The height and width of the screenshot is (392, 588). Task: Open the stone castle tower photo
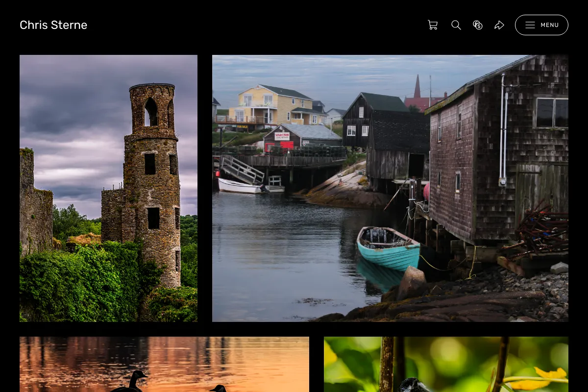point(108,188)
